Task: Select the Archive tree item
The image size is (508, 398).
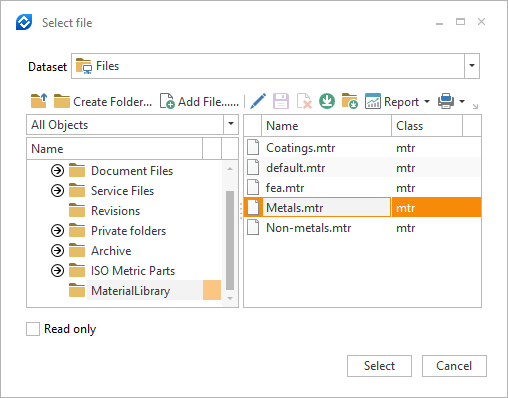Action: 111,251
